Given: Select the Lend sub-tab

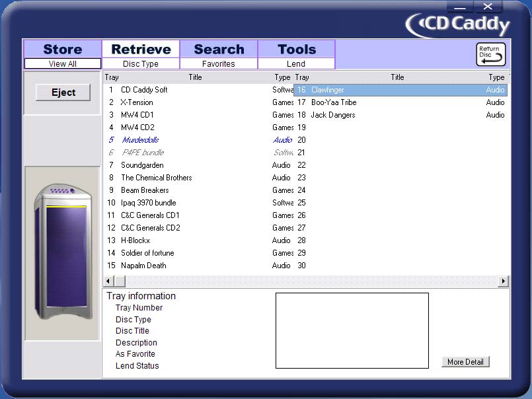Looking at the screenshot, I should coord(297,64).
